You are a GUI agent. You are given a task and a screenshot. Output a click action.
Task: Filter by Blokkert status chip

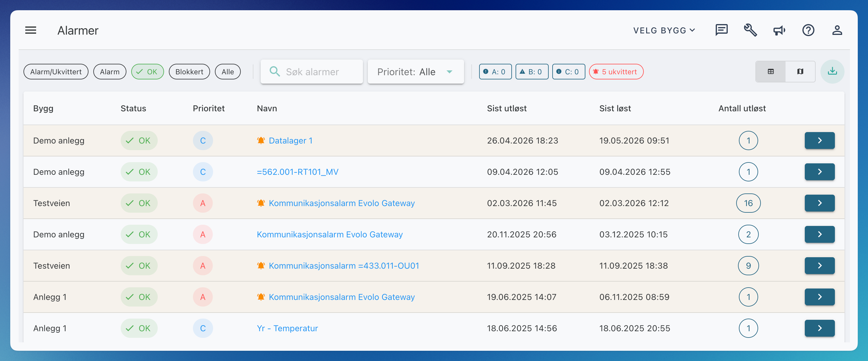(189, 72)
